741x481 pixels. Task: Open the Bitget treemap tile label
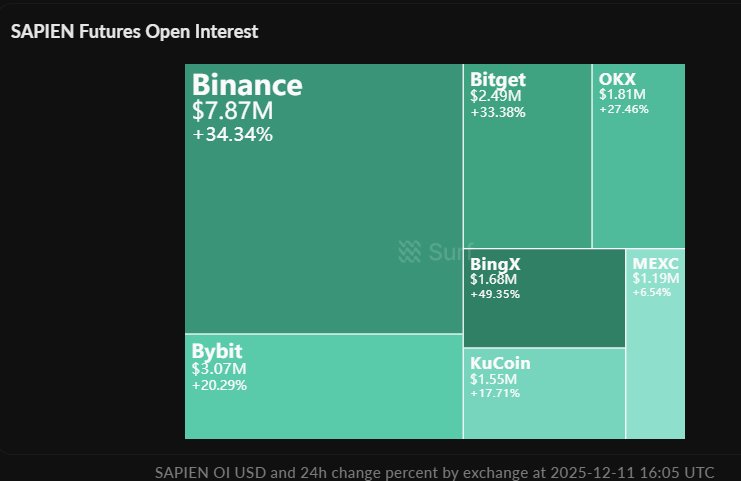(x=497, y=80)
